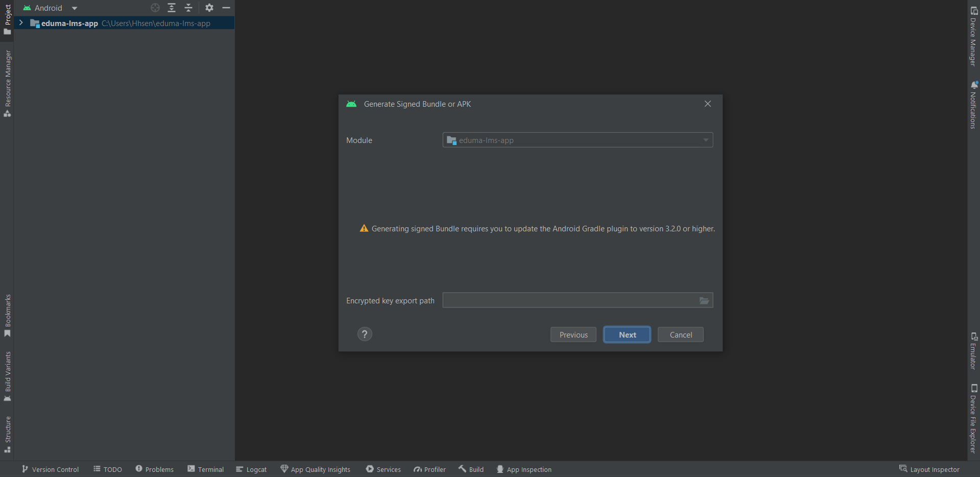This screenshot has height=477, width=980.
Task: Collapse all items in the Project panel
Action: 188,8
